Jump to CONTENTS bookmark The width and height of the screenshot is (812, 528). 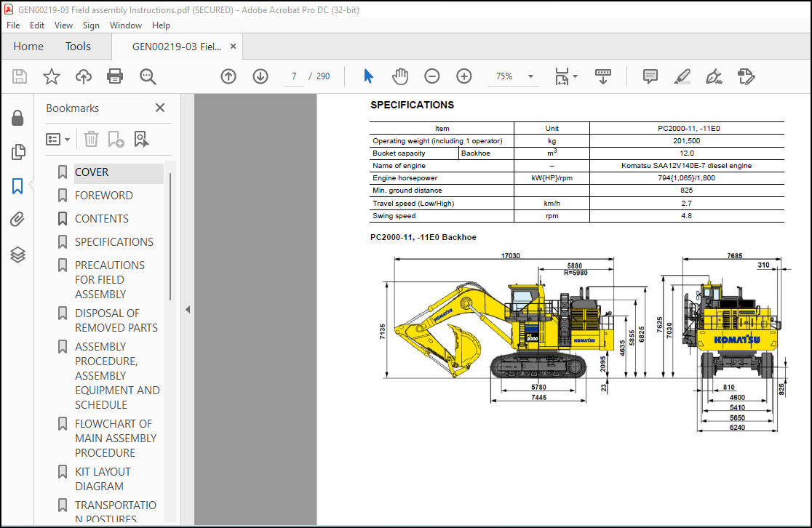(102, 219)
